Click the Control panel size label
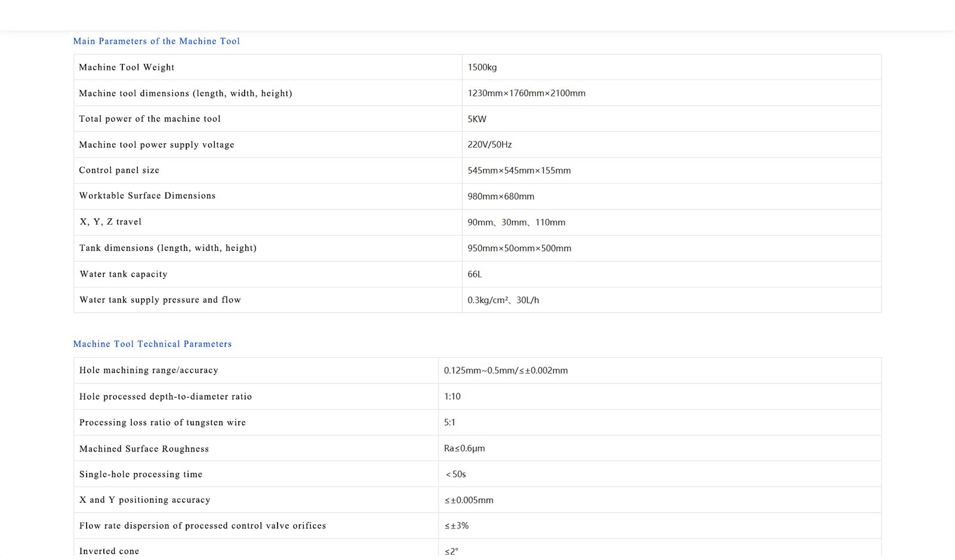 (x=119, y=170)
